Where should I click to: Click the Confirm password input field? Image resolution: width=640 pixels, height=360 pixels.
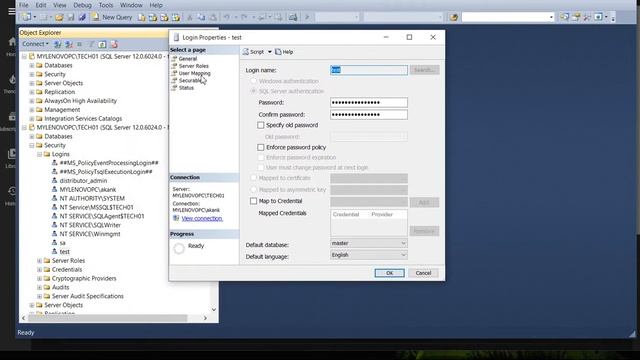point(369,115)
